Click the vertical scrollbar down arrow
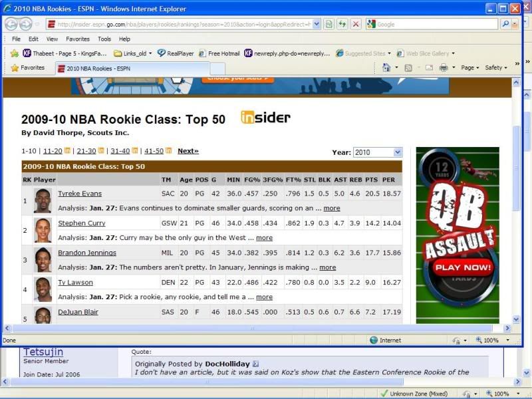532x399 pixels. [x=516, y=319]
